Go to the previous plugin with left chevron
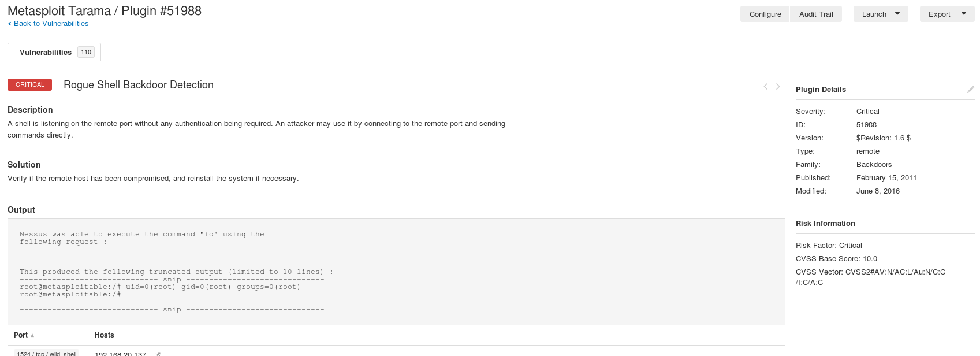 [766, 86]
